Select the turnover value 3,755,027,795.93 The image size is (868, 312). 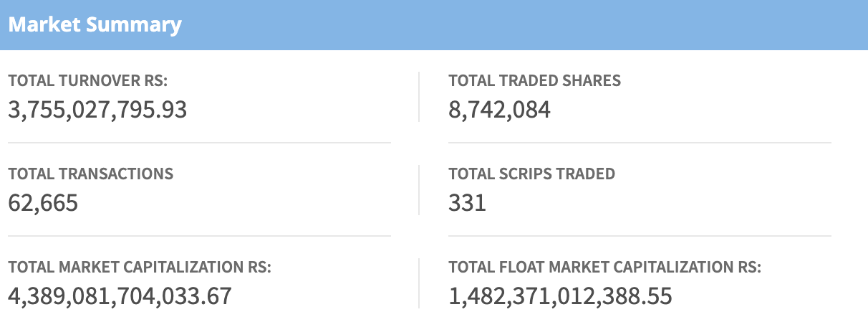(x=97, y=110)
